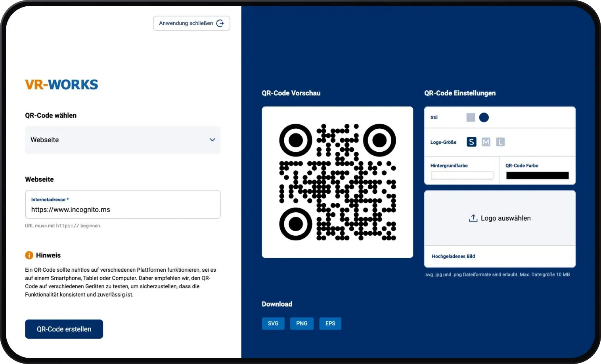601x364 pixels.
Task: Choose logo size L
Action: pos(500,142)
